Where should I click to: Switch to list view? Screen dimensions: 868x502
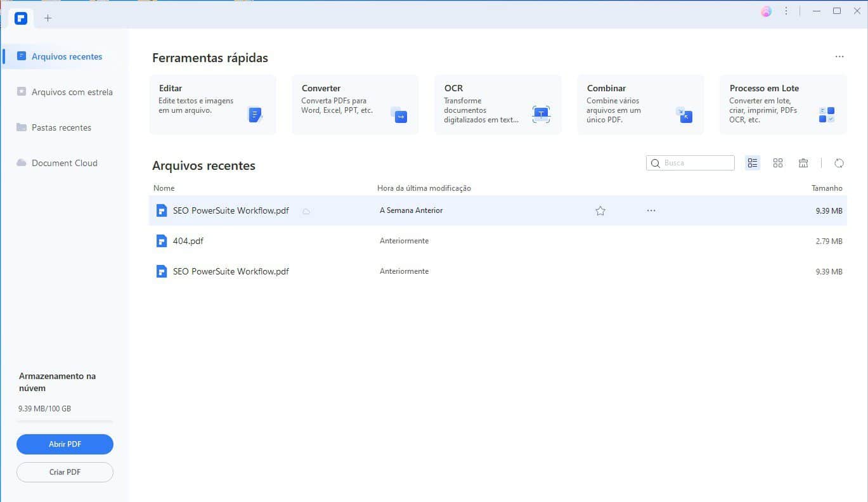753,163
